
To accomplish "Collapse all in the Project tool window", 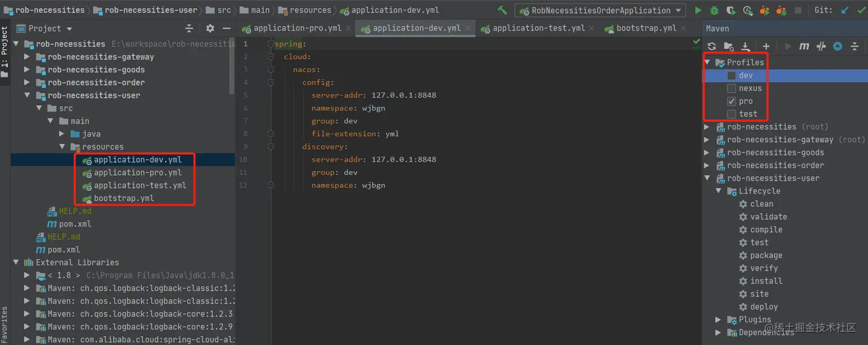I will (x=189, y=29).
